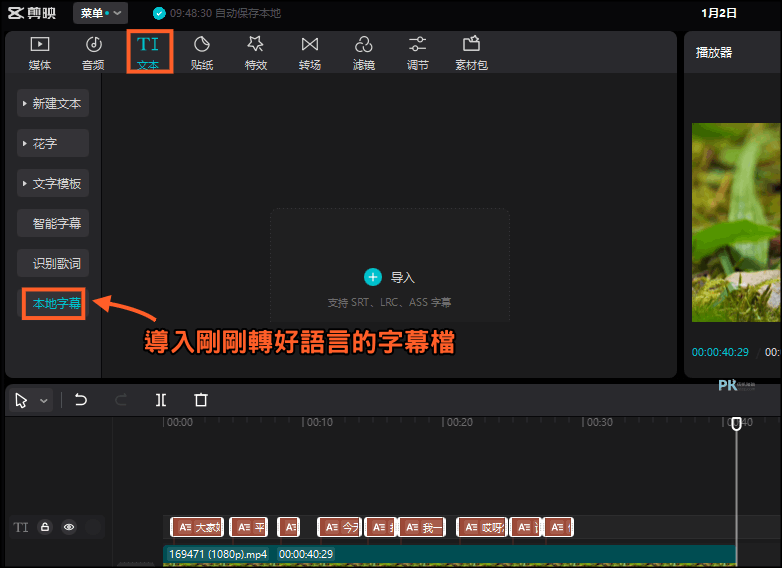Open the 滤镜 filters tab
Viewport: 782px width, 568px height.
click(364, 53)
